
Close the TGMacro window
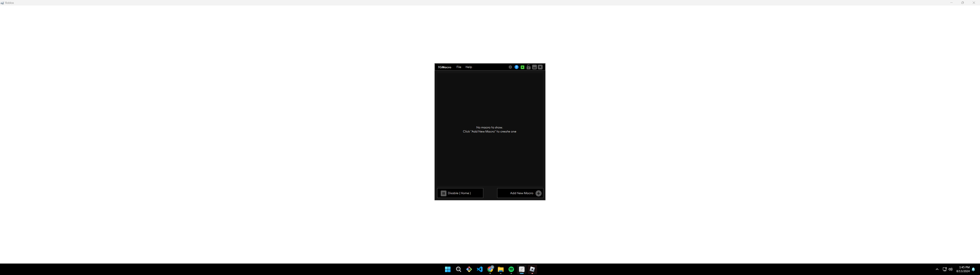pos(540,67)
